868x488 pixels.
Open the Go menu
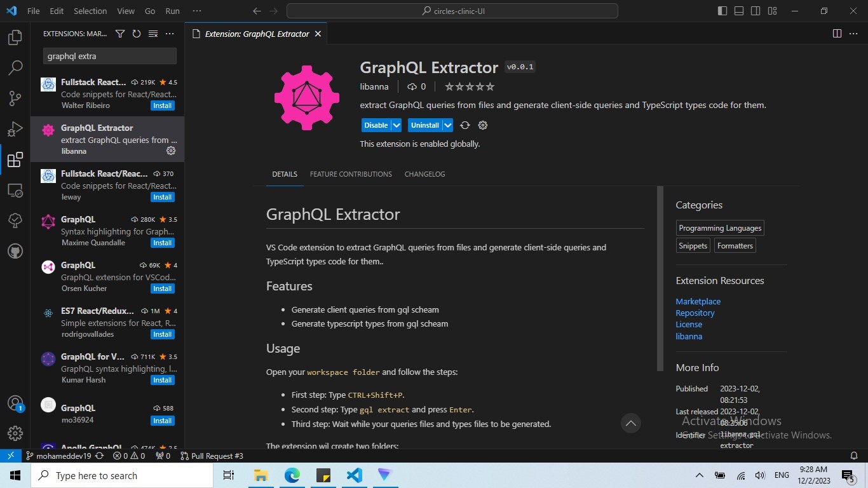pos(150,11)
